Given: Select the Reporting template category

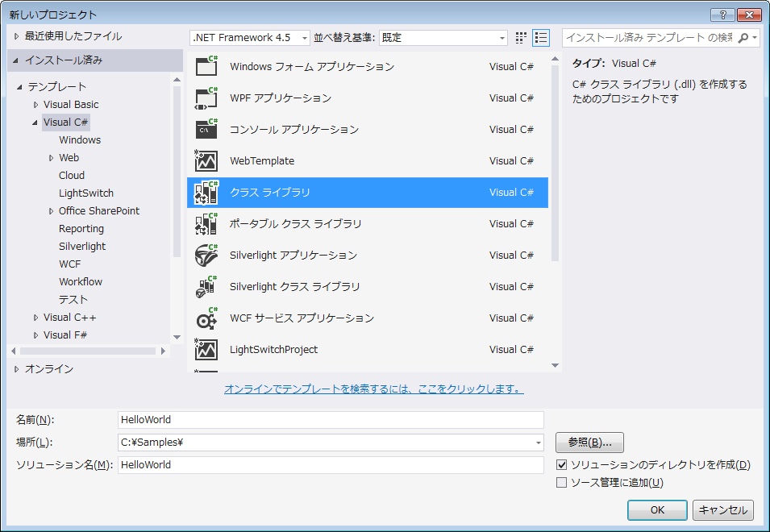Looking at the screenshot, I should [81, 229].
